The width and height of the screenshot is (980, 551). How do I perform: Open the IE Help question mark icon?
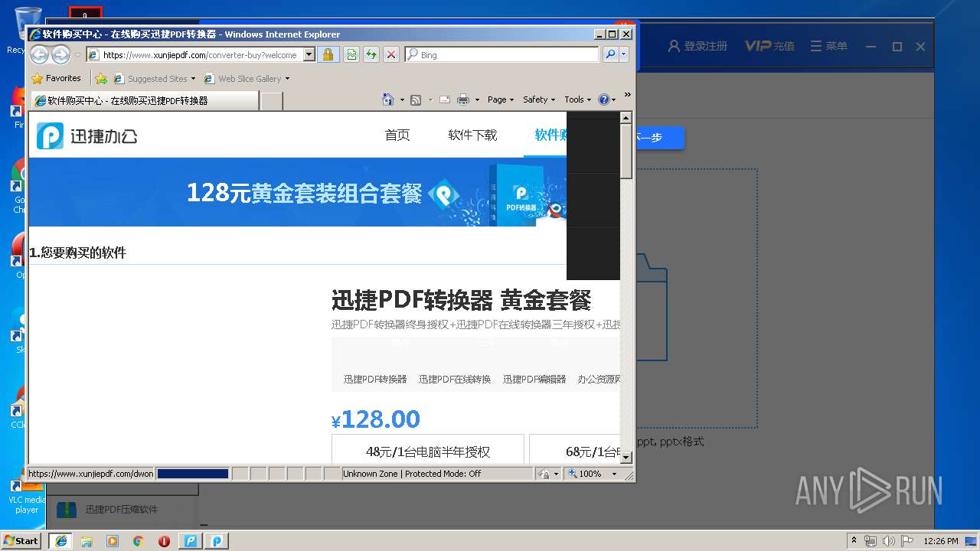604,99
